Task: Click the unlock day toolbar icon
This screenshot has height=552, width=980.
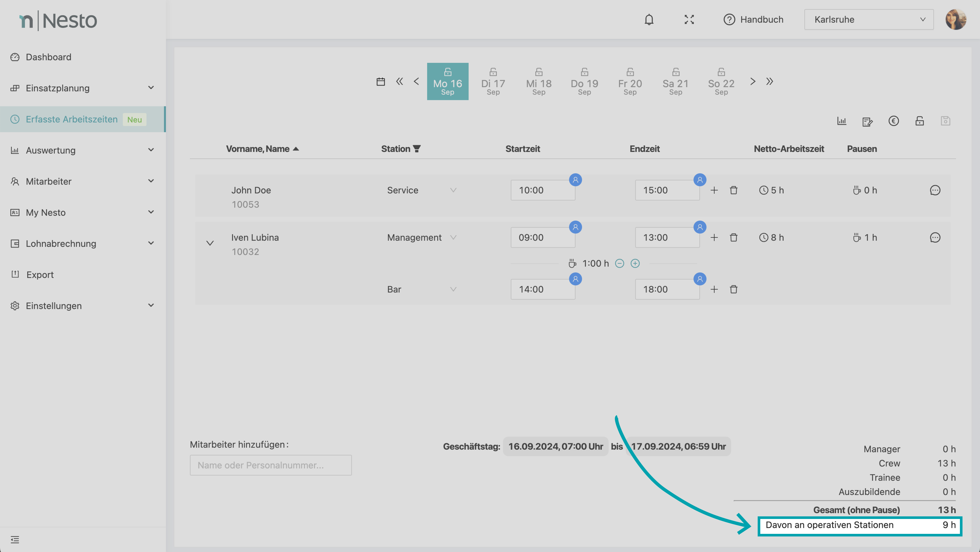Action: 920,121
